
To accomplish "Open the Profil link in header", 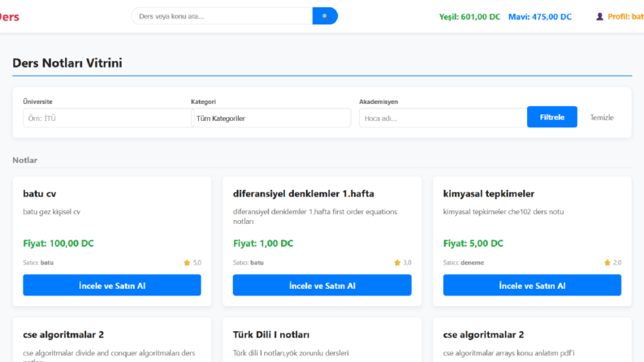I will click(x=625, y=16).
